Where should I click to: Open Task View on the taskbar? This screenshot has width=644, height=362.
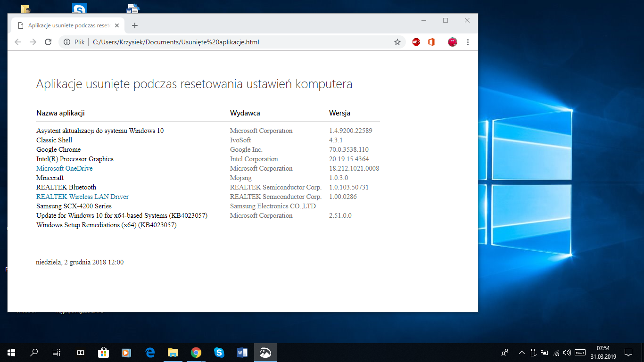click(x=57, y=352)
